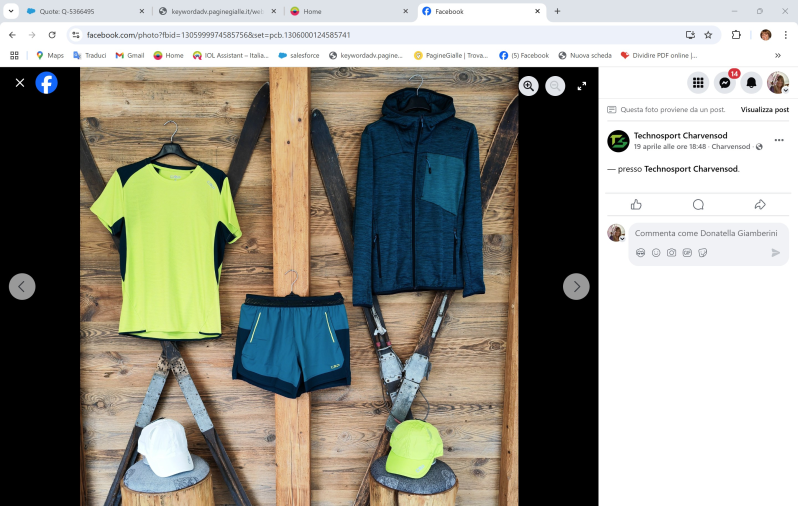Open a new browser tab
798x506 pixels.
coord(557,11)
